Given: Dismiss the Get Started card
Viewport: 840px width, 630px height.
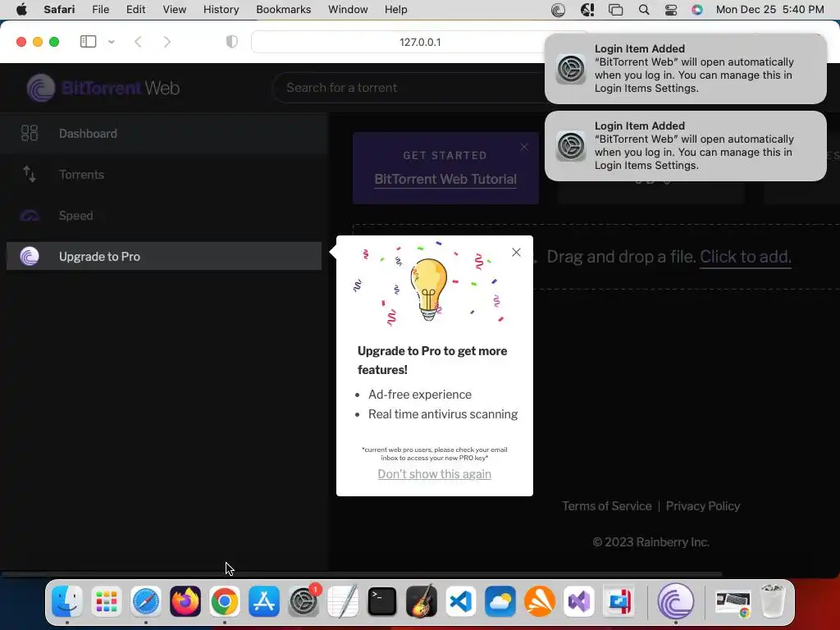Looking at the screenshot, I should click(x=524, y=147).
